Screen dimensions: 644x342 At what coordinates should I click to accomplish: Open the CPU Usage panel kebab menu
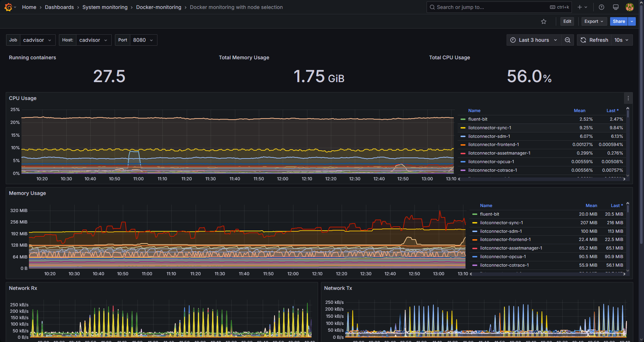[x=628, y=98]
